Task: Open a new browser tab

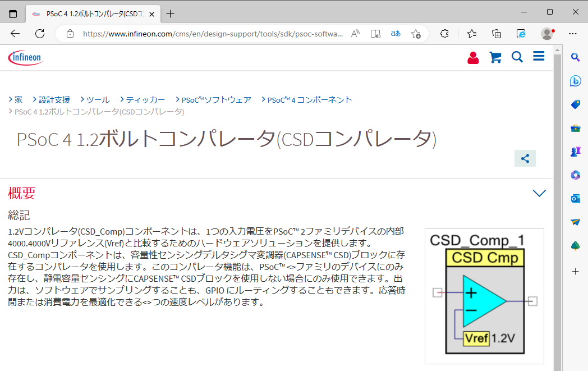Action: coord(170,14)
